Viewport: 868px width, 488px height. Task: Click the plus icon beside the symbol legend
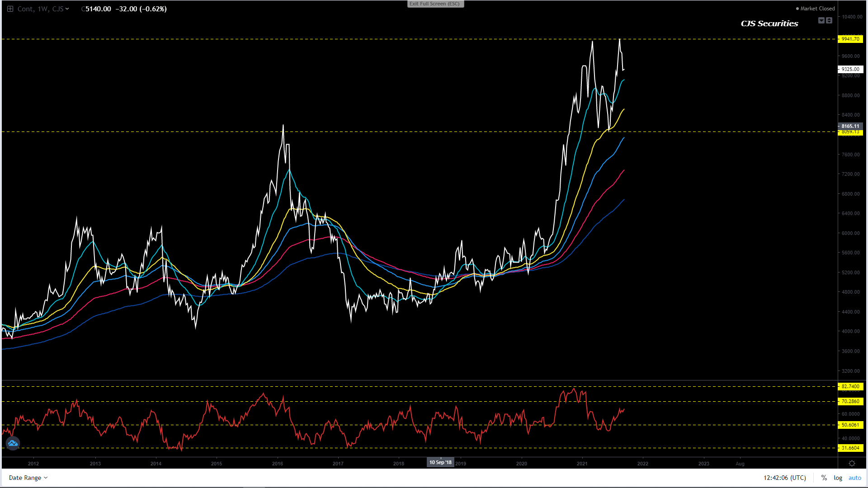10,9
